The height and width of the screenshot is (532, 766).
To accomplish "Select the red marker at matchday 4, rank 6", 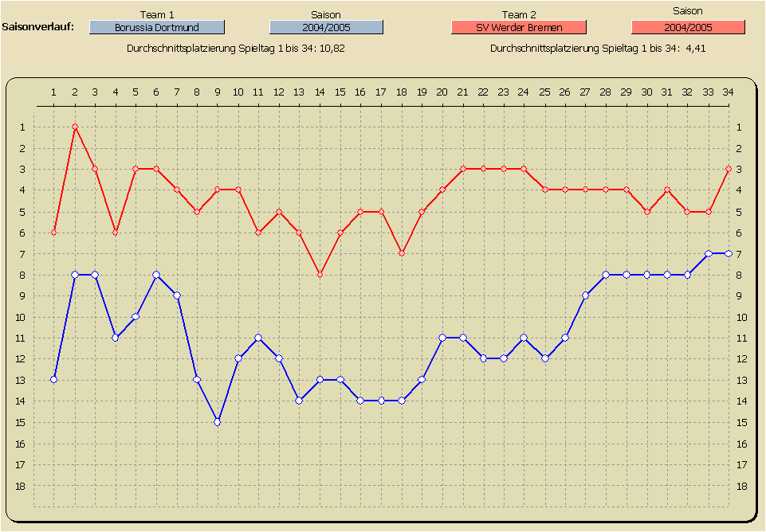I will coord(116,233).
